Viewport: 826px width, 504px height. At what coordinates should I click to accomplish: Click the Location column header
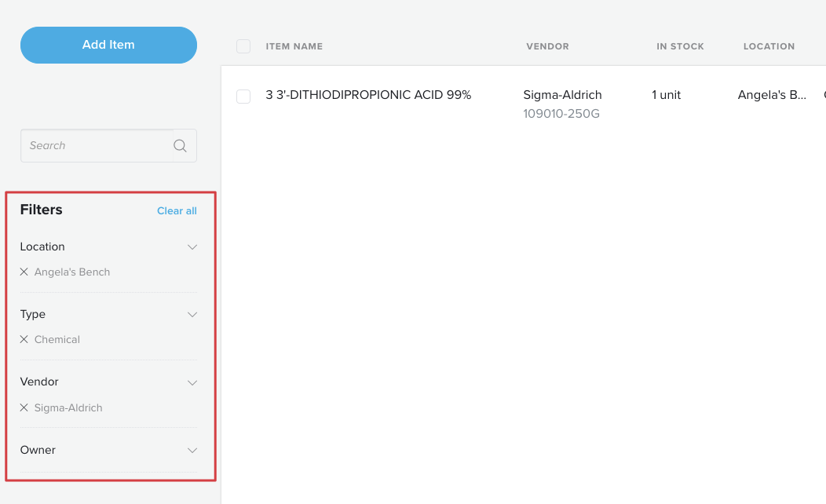(769, 46)
